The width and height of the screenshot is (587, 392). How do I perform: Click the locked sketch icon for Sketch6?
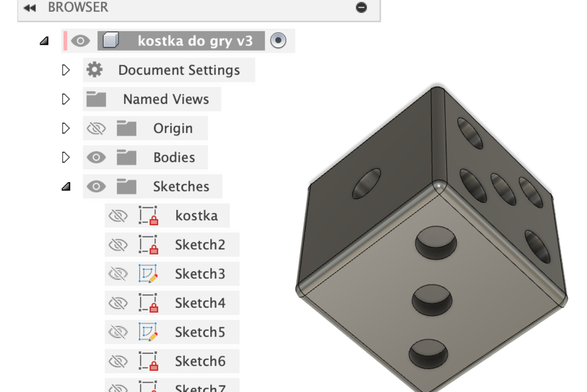(x=148, y=361)
